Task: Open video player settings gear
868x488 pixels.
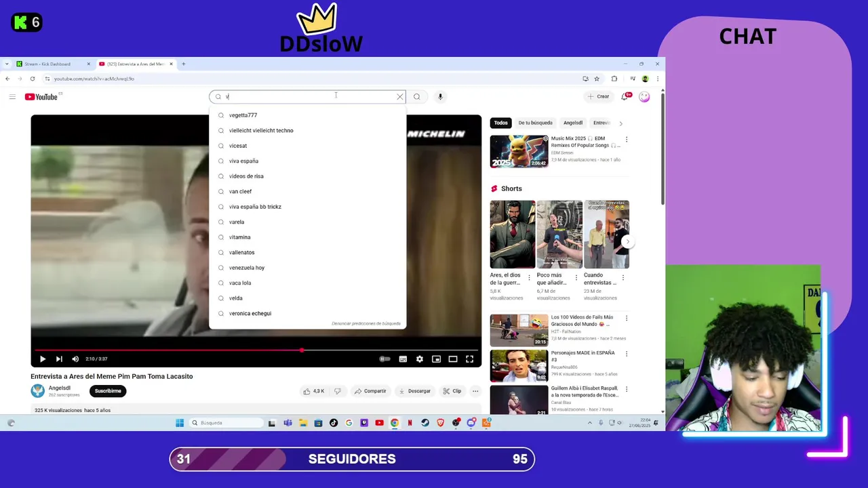Action: pos(419,359)
